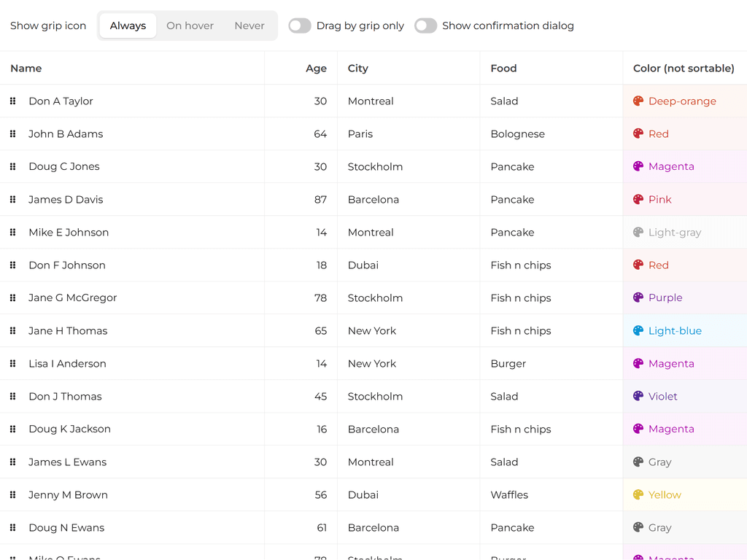Click the yellow palette icon in Jenny's row

[638, 495]
